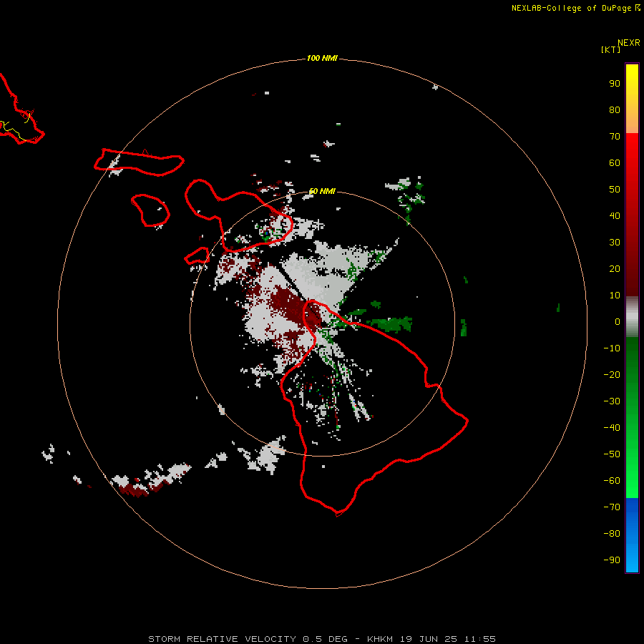The image size is (644, 644).
Task: Click the 20 value on the velocity scale
Action: coord(615,268)
